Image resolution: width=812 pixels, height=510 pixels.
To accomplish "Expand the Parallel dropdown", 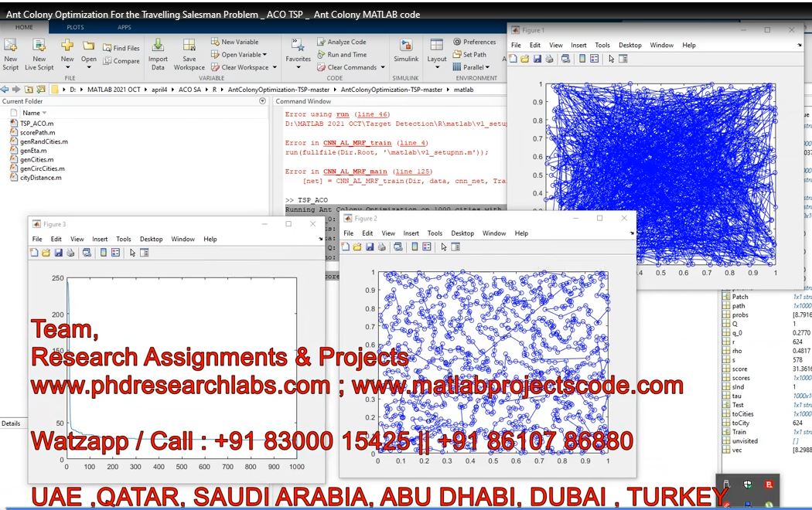I will [487, 67].
